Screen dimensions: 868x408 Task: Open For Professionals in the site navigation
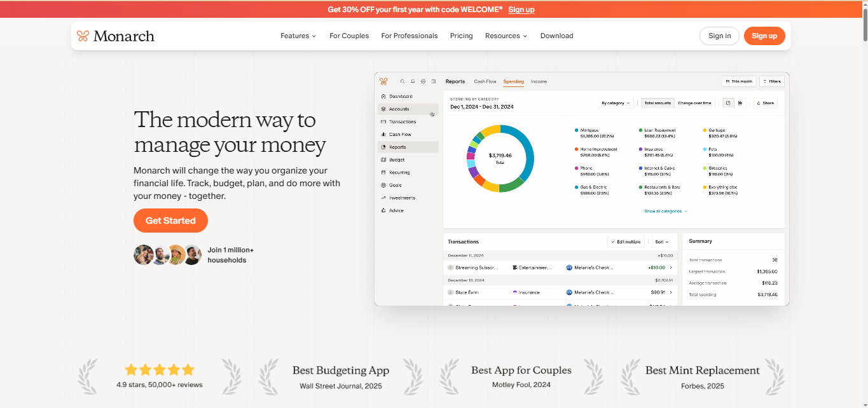(x=410, y=36)
